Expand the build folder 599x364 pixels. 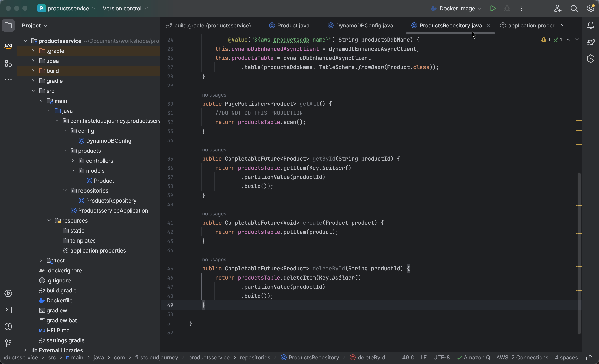[33, 71]
